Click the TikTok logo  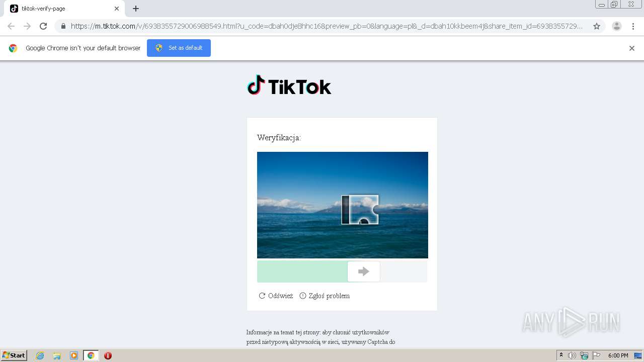coord(289,86)
